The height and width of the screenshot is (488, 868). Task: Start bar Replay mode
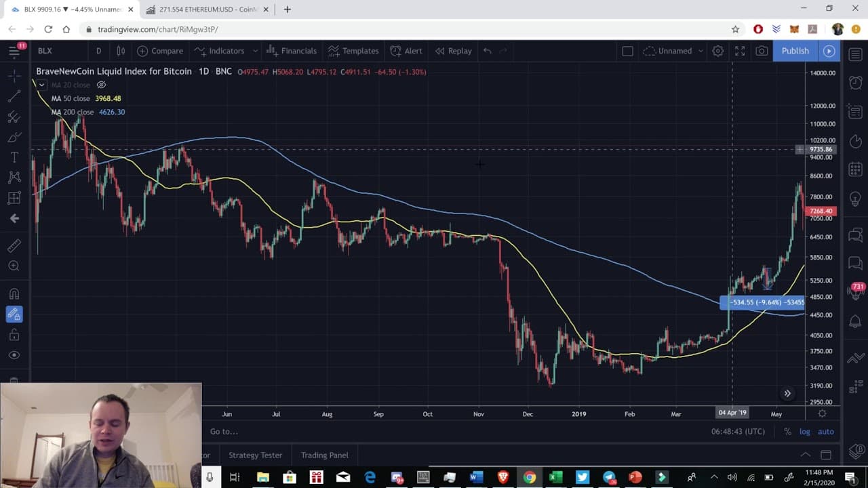[x=453, y=51]
